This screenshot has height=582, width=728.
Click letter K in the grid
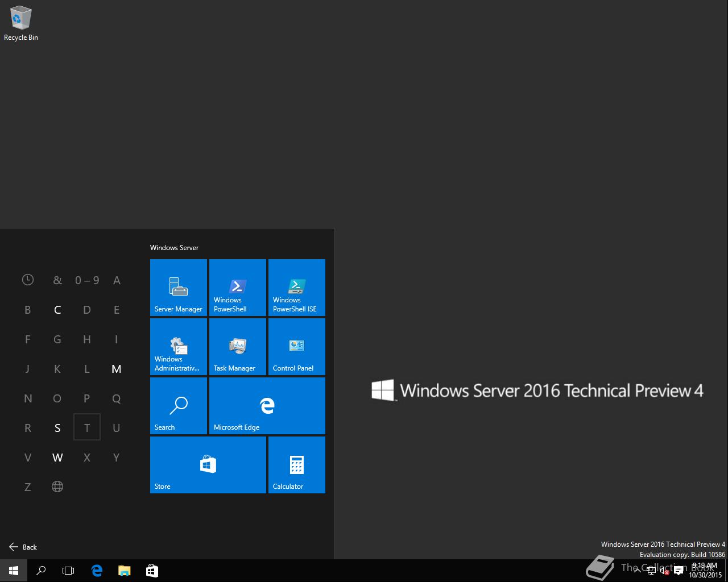(x=57, y=369)
